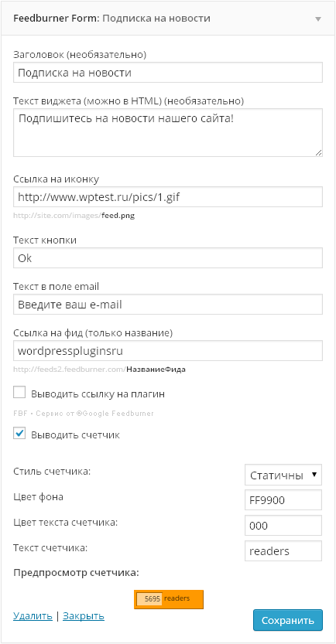Click the dropdown arrow next to Статичны
336x644 pixels.
[x=314, y=475]
